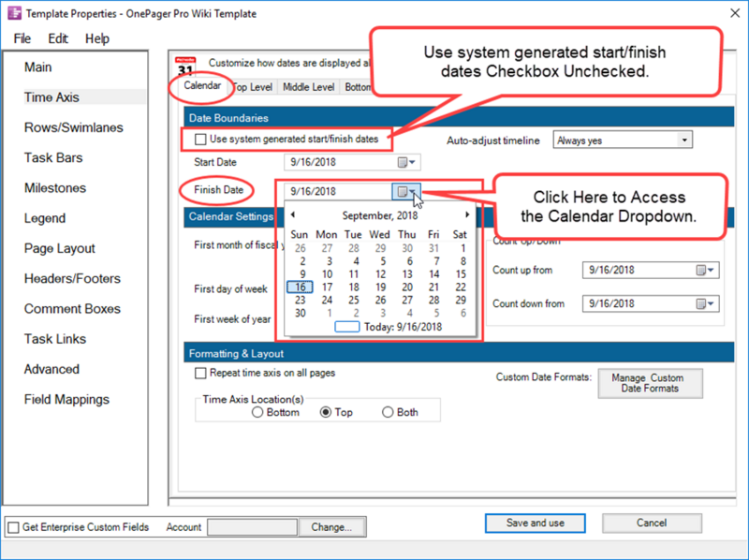Open Rows/Swimlanes settings page
This screenshot has width=749, height=560.
point(74,127)
